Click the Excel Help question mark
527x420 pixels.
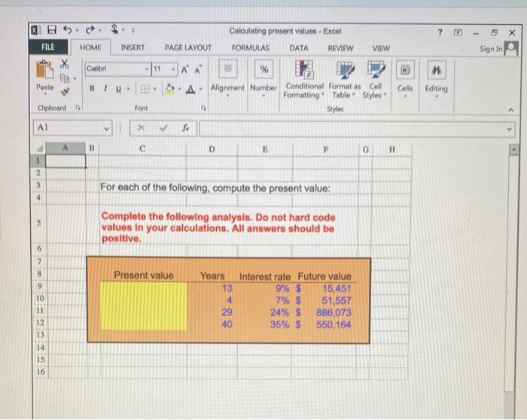pos(440,32)
